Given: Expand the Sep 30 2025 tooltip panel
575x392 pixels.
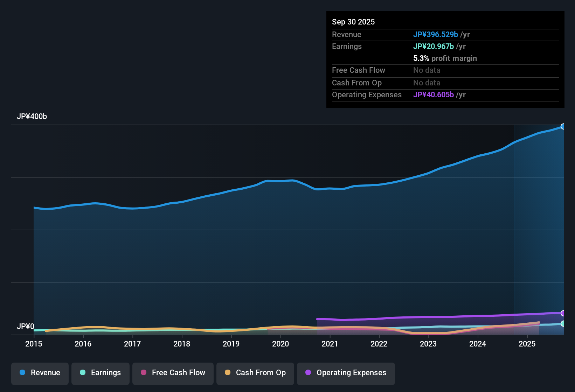Looking at the screenshot, I should click(445, 59).
